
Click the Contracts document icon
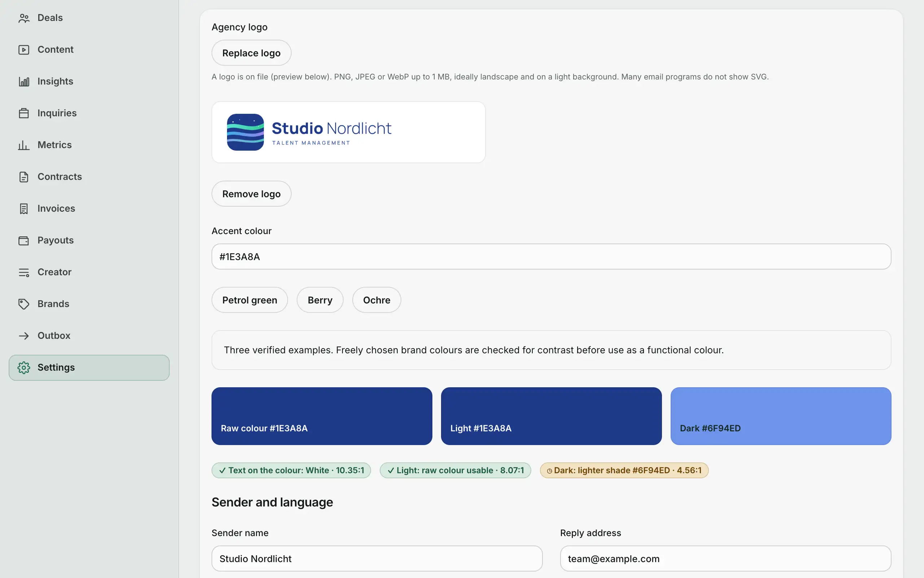click(x=24, y=177)
